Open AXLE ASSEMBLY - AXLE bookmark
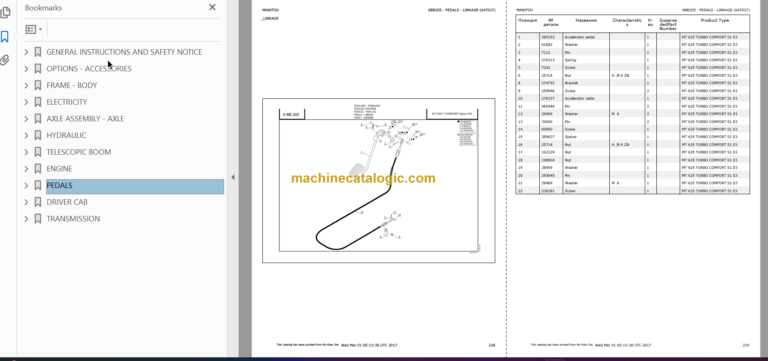 pos(85,119)
